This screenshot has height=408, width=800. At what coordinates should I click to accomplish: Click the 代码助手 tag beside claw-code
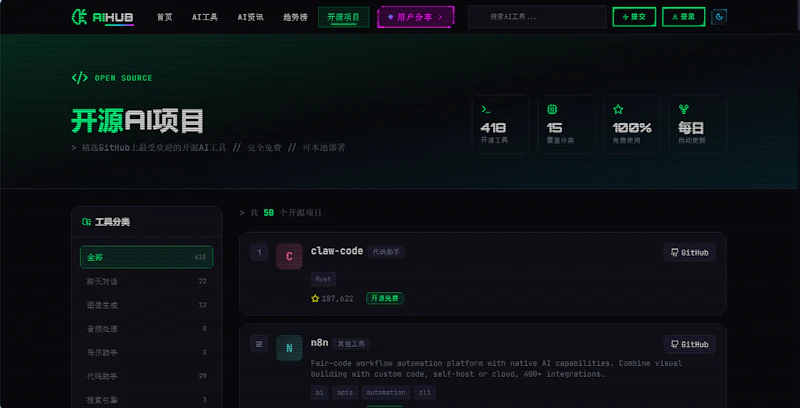(x=386, y=252)
